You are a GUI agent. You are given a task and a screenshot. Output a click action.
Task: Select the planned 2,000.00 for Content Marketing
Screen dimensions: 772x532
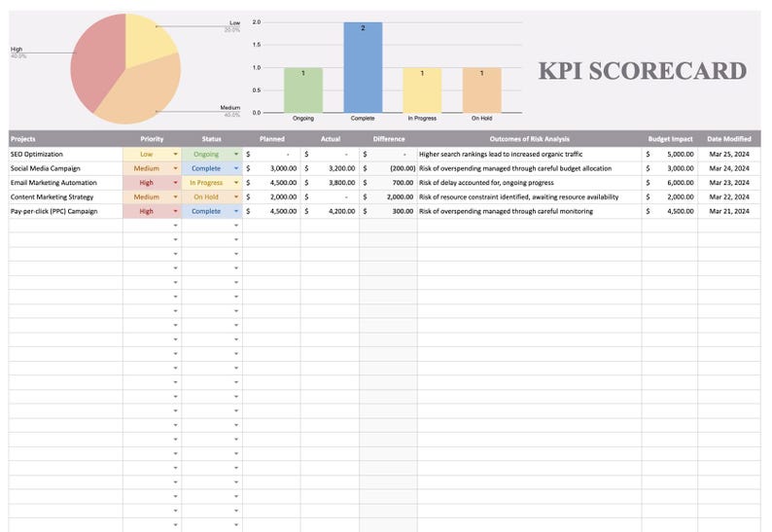click(272, 197)
